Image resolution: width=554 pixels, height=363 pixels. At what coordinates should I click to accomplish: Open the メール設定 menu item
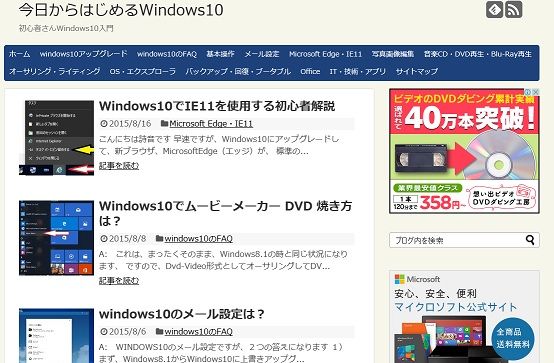pos(262,54)
